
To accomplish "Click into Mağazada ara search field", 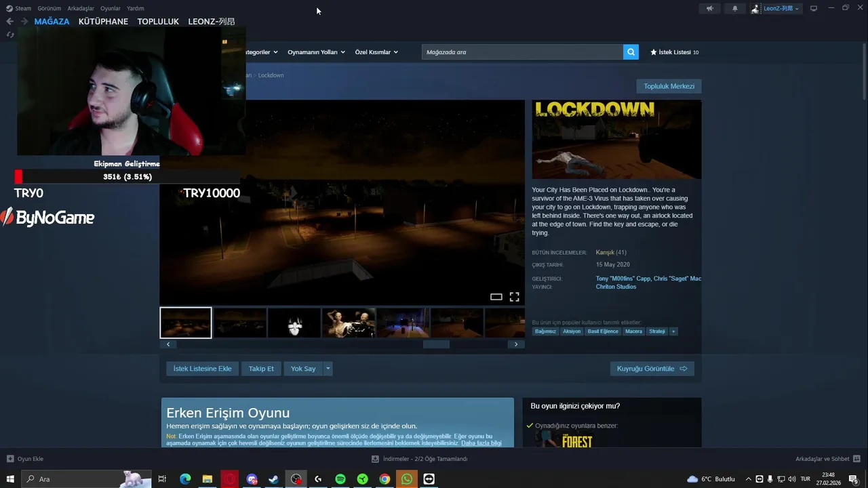I will [522, 52].
